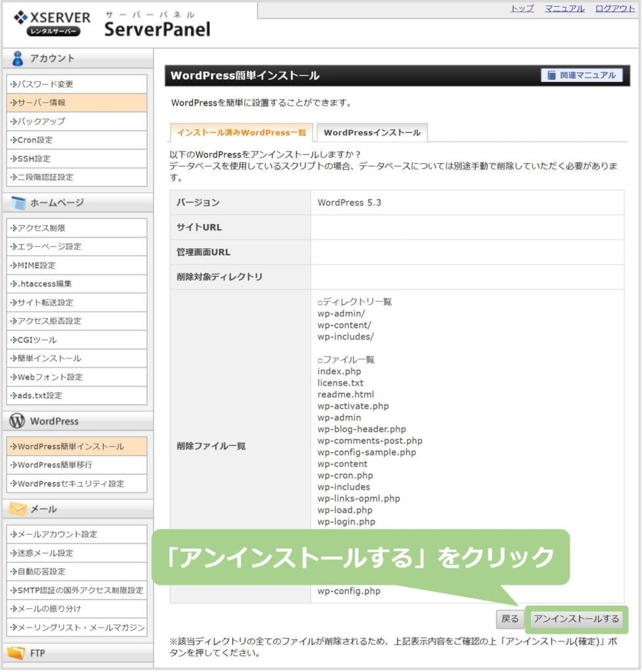Open メールアカウント設定 in the sidebar

[58, 535]
